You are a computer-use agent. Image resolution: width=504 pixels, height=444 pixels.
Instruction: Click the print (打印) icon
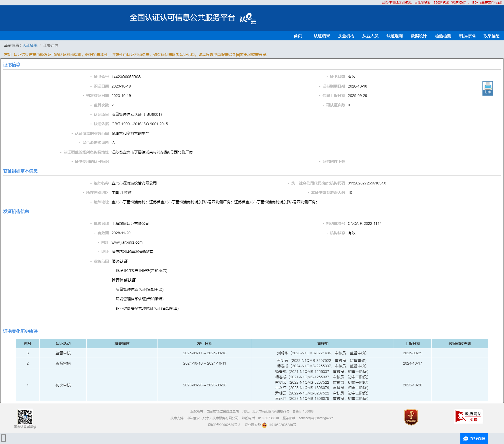pyautogui.click(x=488, y=88)
